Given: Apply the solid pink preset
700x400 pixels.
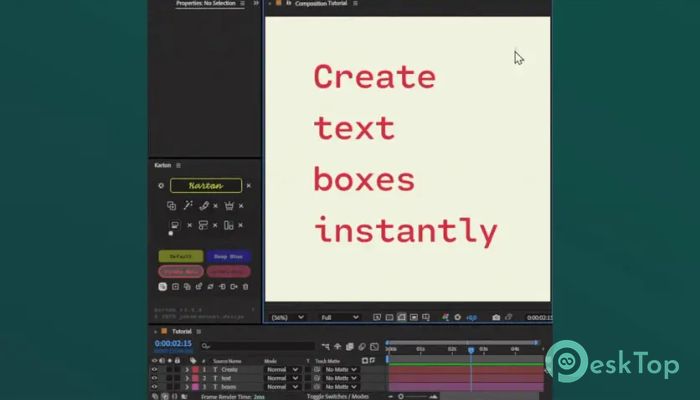Looking at the screenshot, I should coord(228,271).
